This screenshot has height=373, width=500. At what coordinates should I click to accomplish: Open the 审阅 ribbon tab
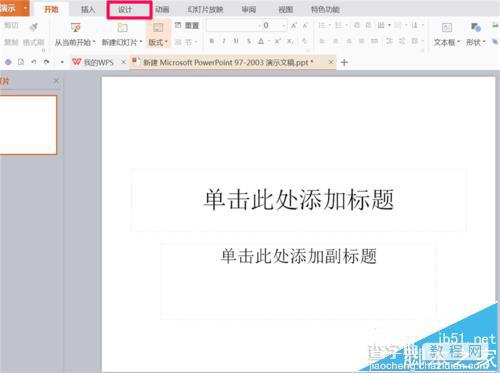(249, 9)
